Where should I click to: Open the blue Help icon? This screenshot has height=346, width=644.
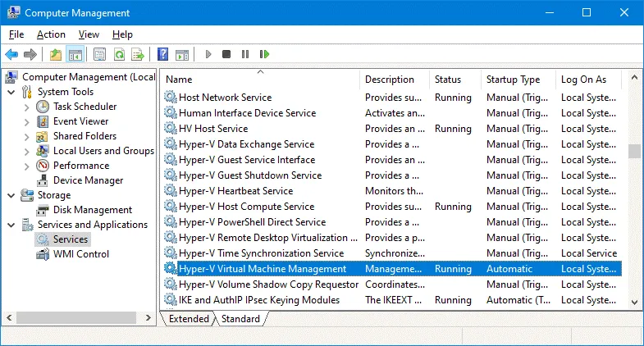click(x=162, y=55)
